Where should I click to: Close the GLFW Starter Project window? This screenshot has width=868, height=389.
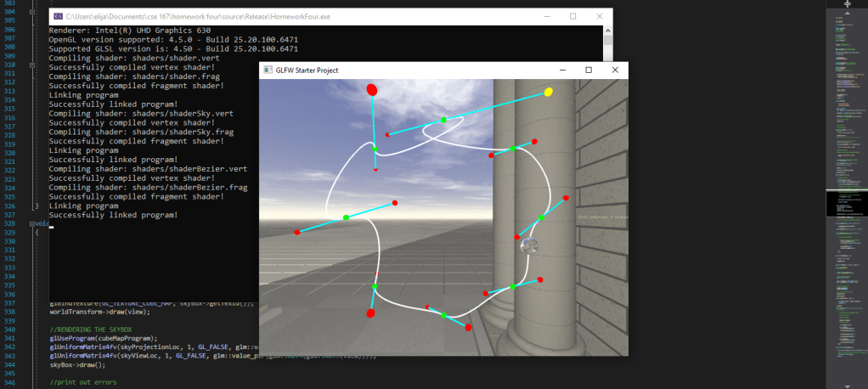click(614, 70)
